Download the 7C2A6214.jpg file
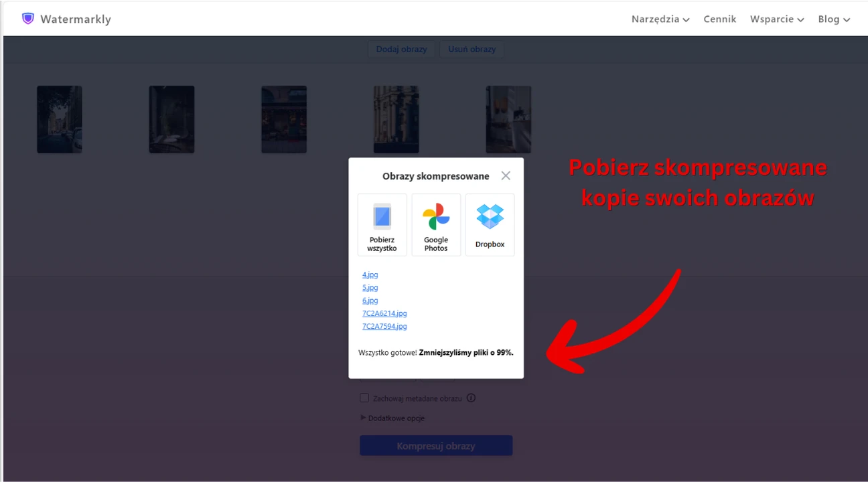 point(384,313)
